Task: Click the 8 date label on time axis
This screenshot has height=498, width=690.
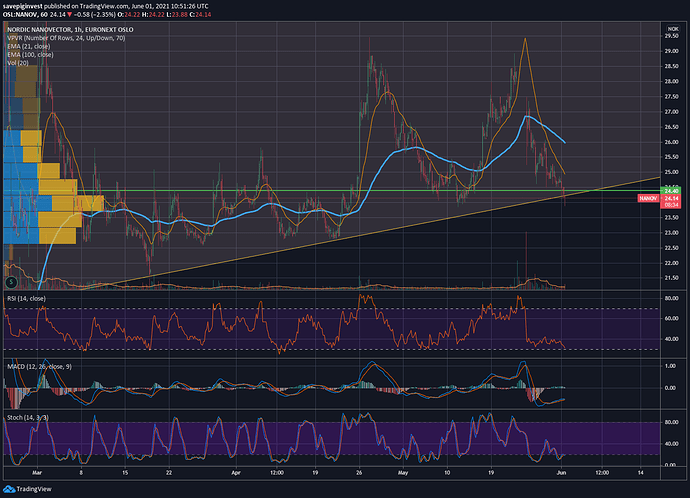Action: (x=81, y=473)
